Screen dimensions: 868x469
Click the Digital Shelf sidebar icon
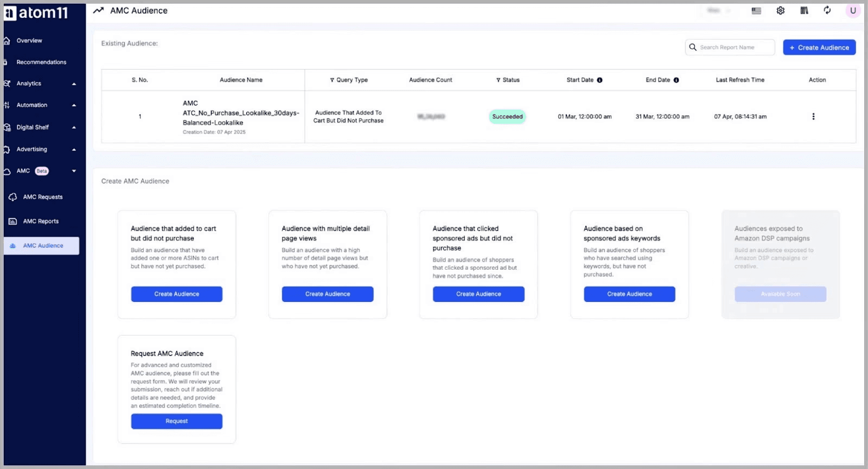click(x=7, y=128)
